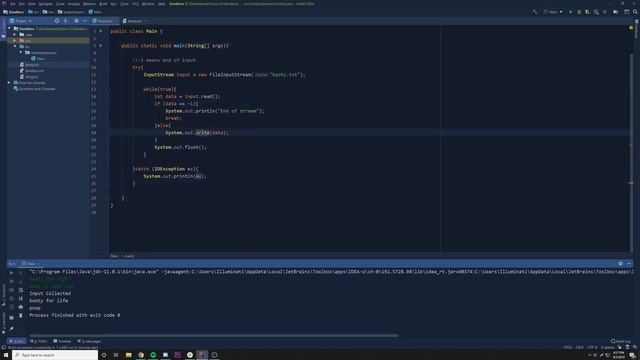The width and height of the screenshot is (640, 360).
Task: Open the Messages tool window button
Action: (x=89, y=341)
